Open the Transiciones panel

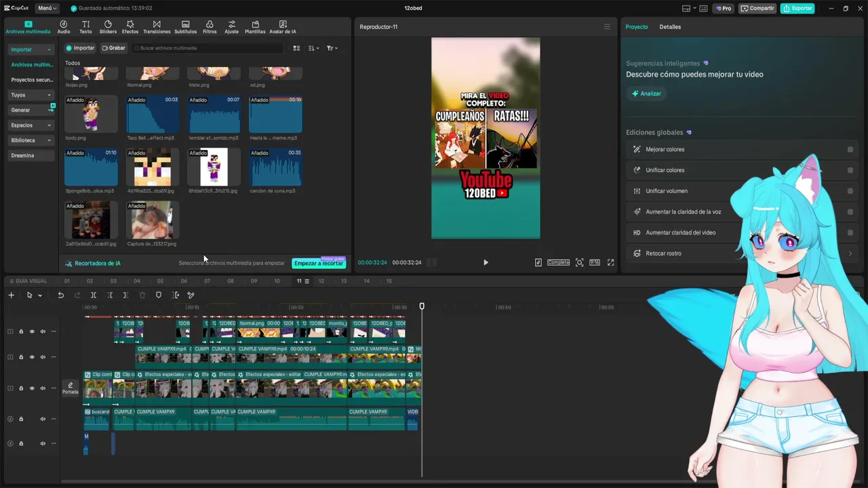[157, 27]
